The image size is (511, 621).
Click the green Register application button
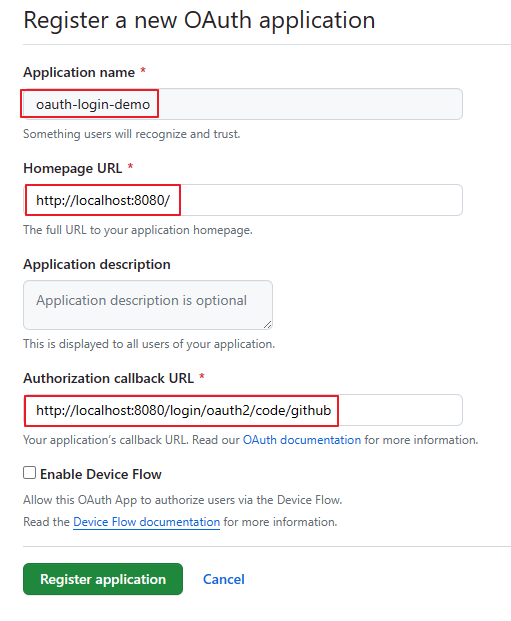pyautogui.click(x=103, y=579)
